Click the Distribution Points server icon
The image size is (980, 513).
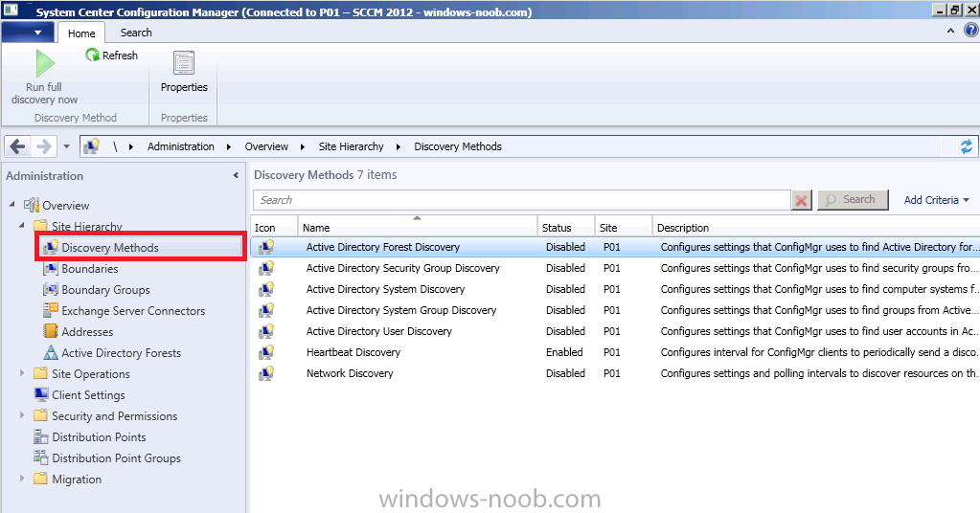(41, 436)
